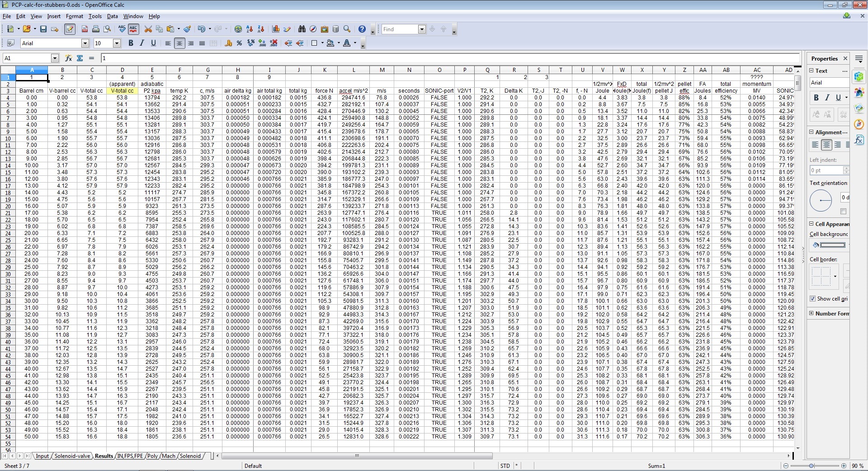This screenshot has width=868, height=471.
Task: Open OpenOffice Help icon
Action: 362,29
